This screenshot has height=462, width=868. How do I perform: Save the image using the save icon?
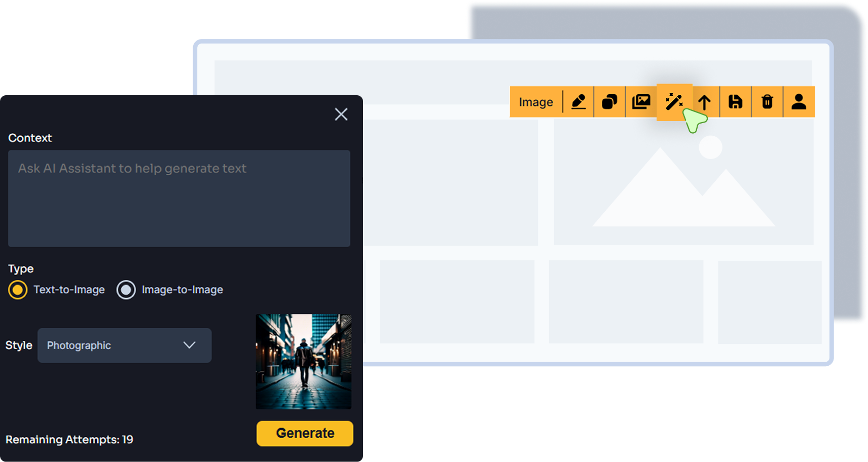[736, 101]
